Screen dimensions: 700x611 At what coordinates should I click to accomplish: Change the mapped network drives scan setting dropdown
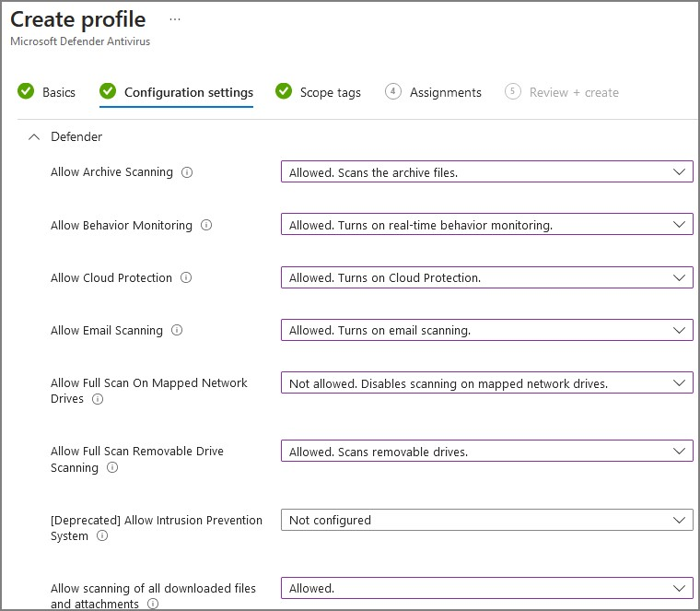pos(486,383)
